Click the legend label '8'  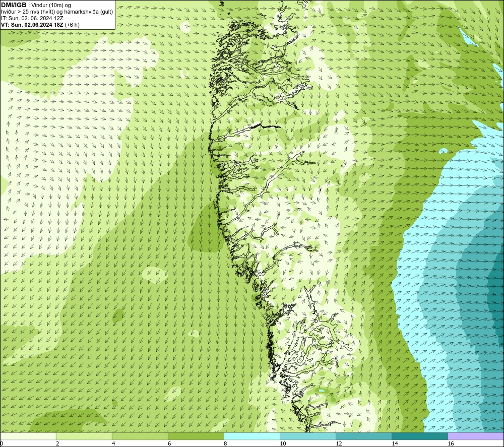coord(225,444)
